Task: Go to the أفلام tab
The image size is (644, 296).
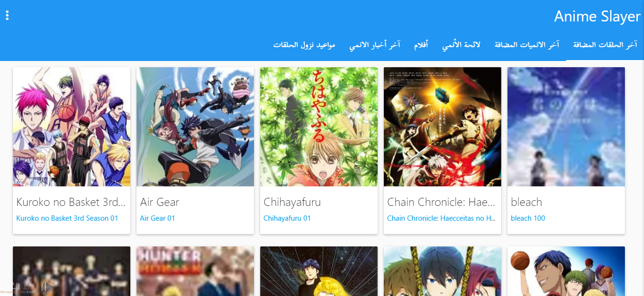Action: click(x=421, y=45)
